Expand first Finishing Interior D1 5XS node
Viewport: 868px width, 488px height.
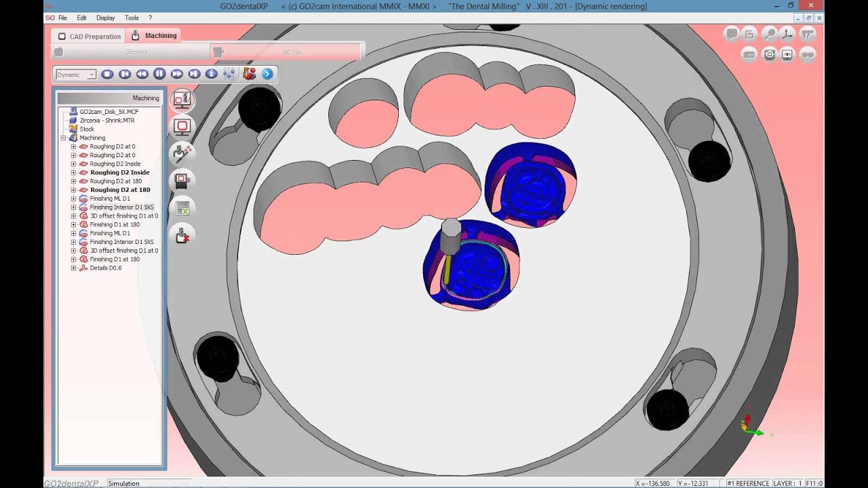[73, 207]
